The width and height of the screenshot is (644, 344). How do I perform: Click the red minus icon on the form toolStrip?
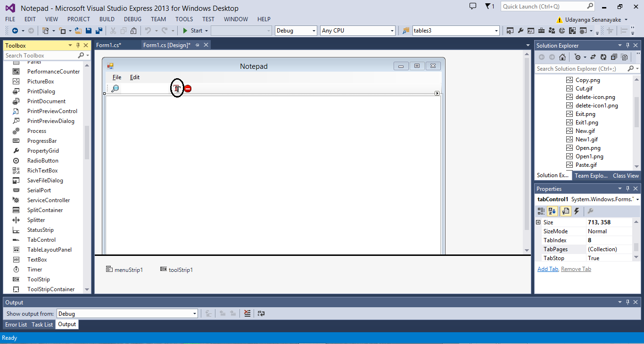(188, 88)
